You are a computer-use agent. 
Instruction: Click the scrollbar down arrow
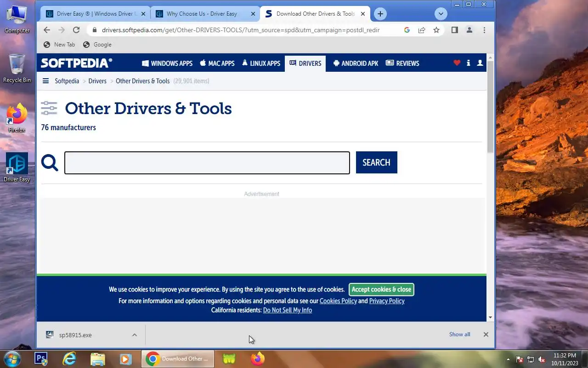tap(490, 317)
